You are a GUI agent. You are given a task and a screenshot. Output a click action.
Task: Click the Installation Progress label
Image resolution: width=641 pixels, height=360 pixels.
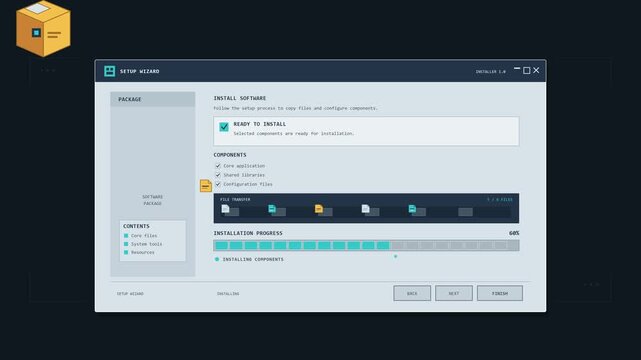(x=248, y=233)
